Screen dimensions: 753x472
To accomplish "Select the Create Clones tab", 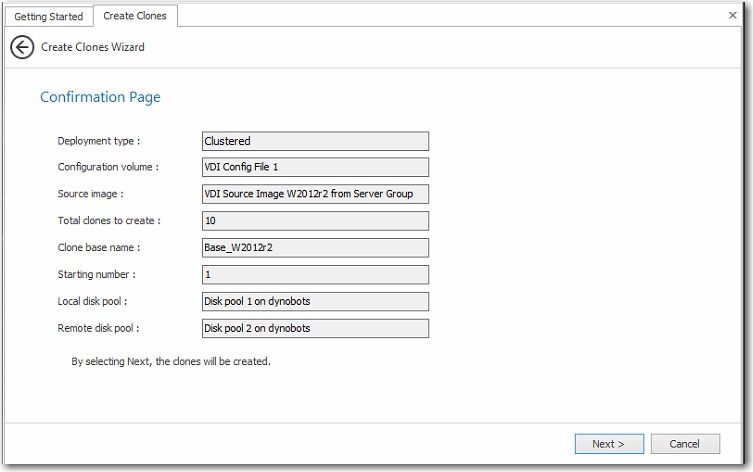I will click(135, 16).
